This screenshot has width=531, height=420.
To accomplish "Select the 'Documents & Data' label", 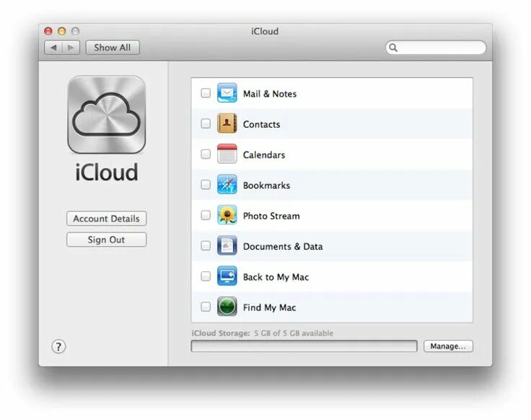I will pyautogui.click(x=283, y=246).
